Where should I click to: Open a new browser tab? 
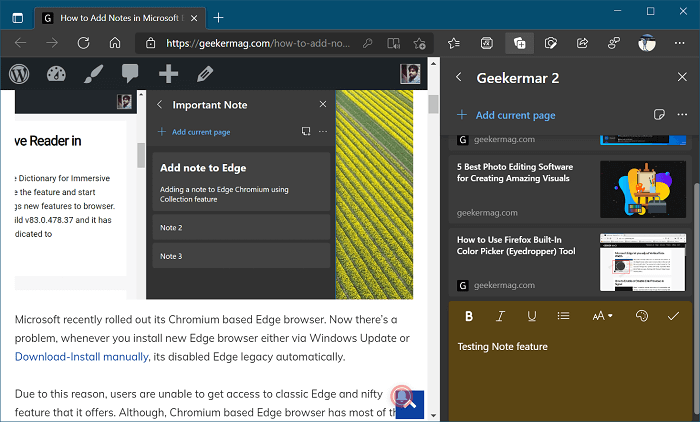point(218,18)
